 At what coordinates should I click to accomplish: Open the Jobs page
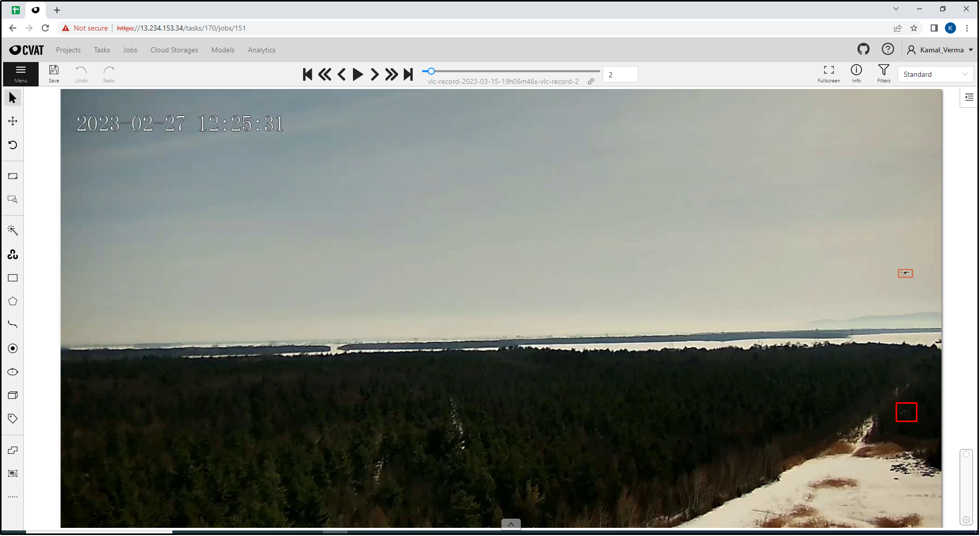130,50
